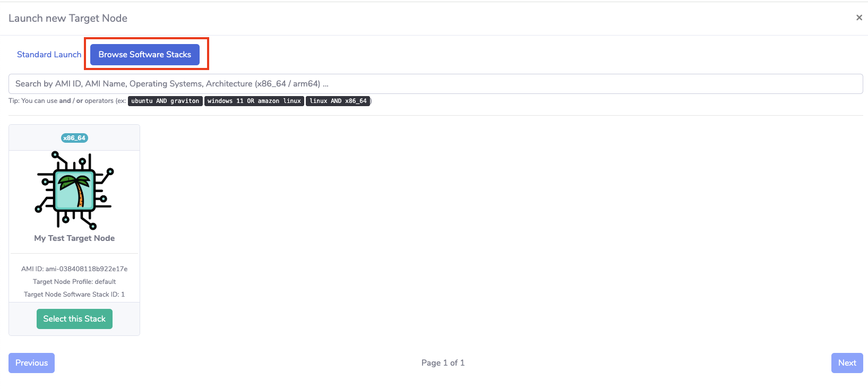Click the 'Tip: You can use' hint label
This screenshot has height=389, width=868.
click(33, 101)
